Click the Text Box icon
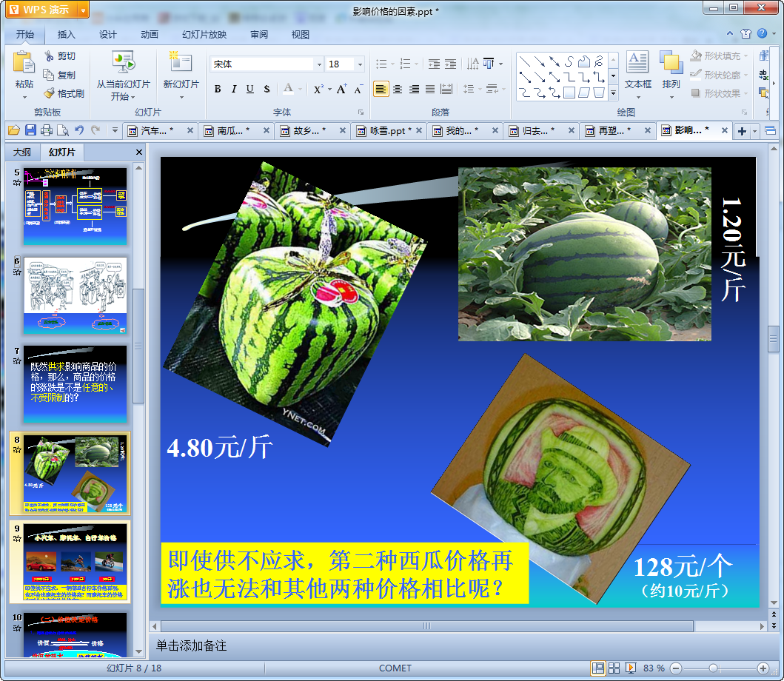 (x=637, y=62)
